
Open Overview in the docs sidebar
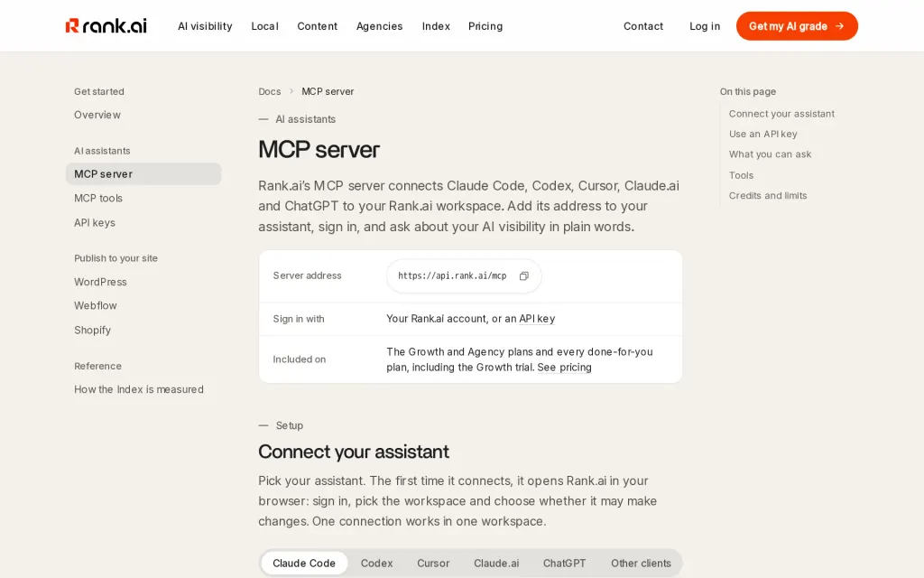(97, 115)
